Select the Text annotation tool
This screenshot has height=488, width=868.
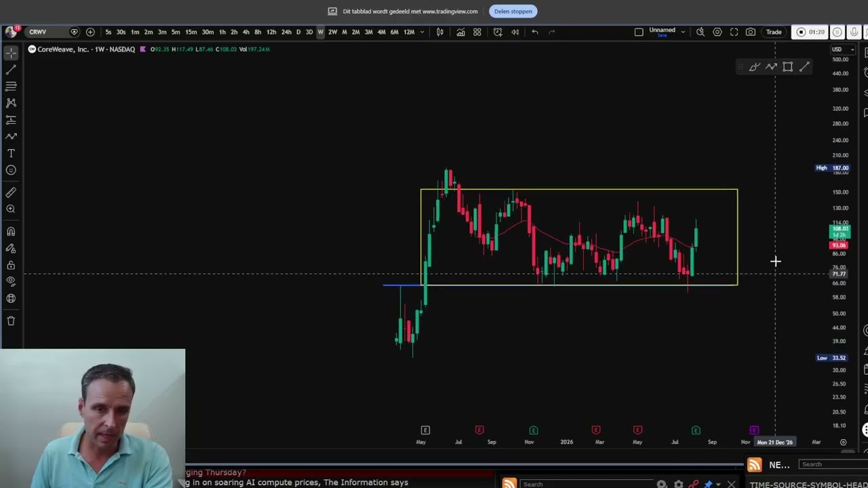point(11,153)
